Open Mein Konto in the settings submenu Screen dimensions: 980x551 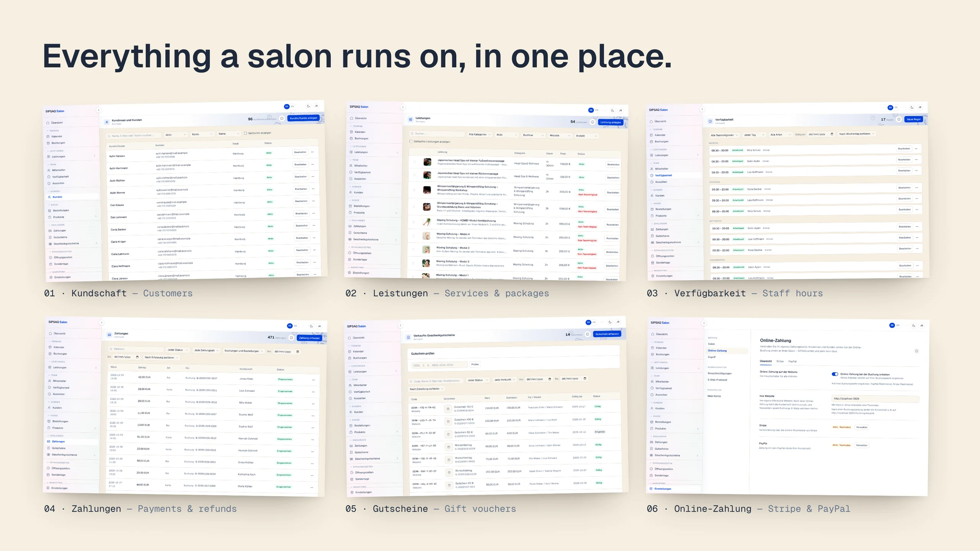pyautogui.click(x=714, y=396)
